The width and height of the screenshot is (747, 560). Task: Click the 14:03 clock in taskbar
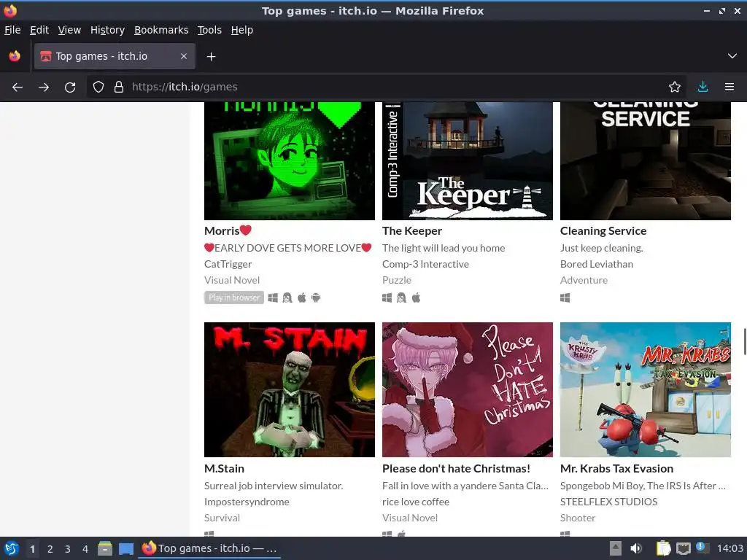pyautogui.click(x=729, y=548)
